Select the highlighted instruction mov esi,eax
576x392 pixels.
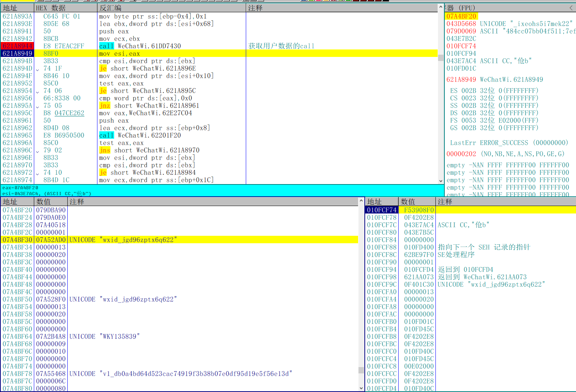(119, 54)
